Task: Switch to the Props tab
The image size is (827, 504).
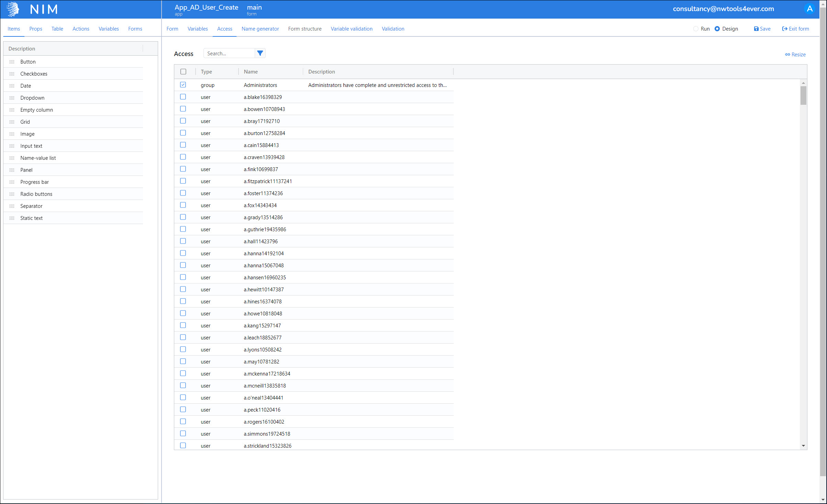Action: [x=36, y=29]
